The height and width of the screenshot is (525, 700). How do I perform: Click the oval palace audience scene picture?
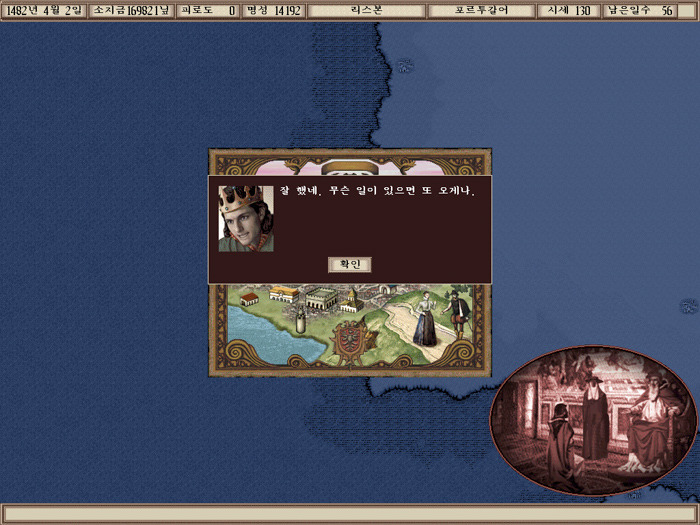(593, 420)
